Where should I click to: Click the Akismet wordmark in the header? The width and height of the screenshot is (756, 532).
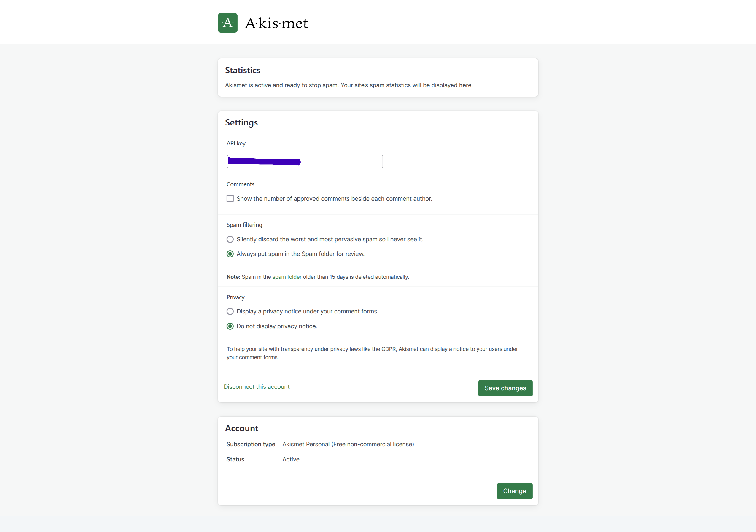[277, 23]
